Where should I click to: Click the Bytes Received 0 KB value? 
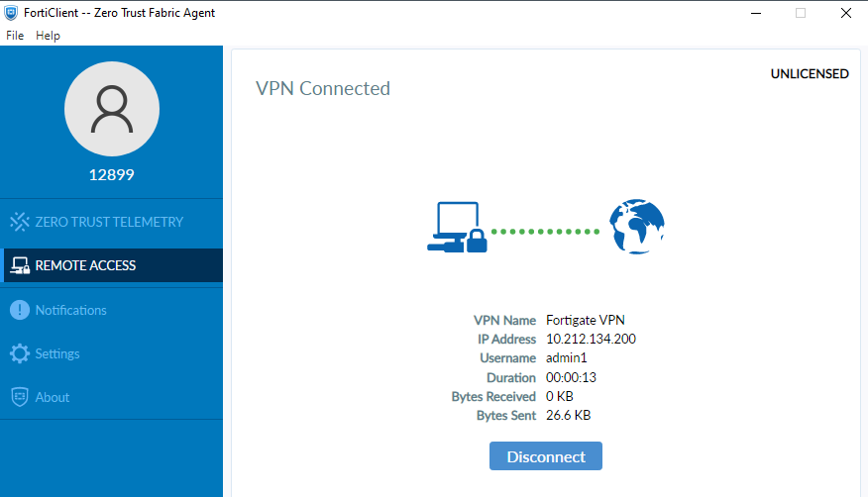[560, 396]
